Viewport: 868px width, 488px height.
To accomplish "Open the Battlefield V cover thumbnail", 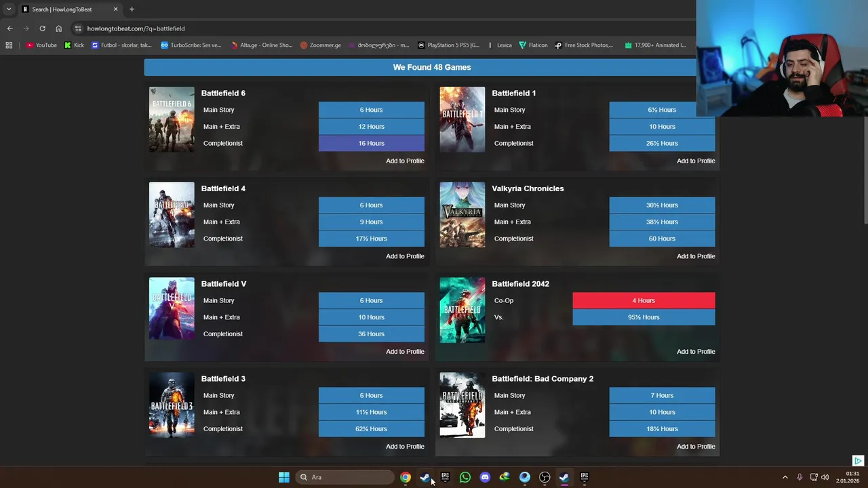I will pyautogui.click(x=172, y=310).
